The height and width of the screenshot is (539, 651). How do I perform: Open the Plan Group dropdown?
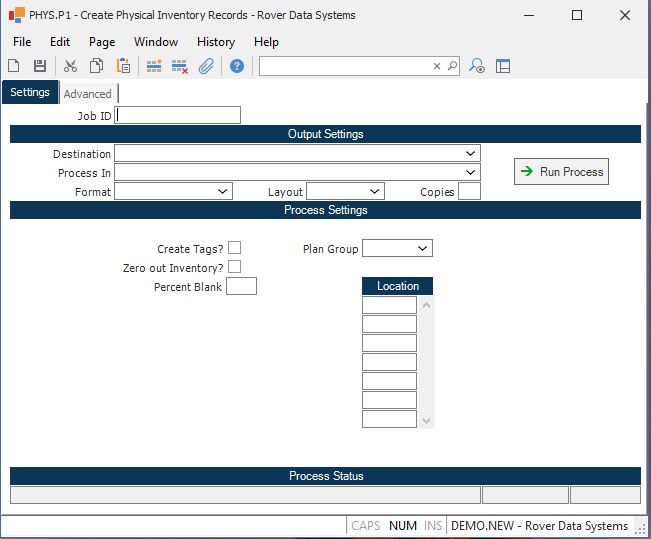(422, 248)
